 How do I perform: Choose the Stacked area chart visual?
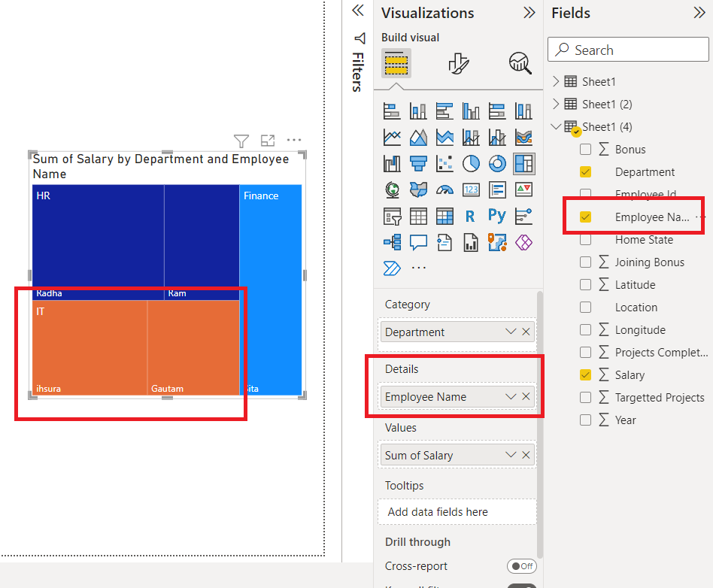(x=444, y=138)
